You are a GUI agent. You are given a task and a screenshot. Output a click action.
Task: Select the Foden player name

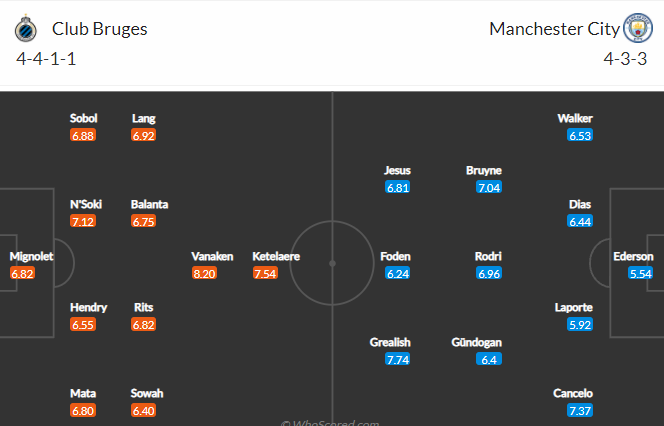[x=395, y=257]
